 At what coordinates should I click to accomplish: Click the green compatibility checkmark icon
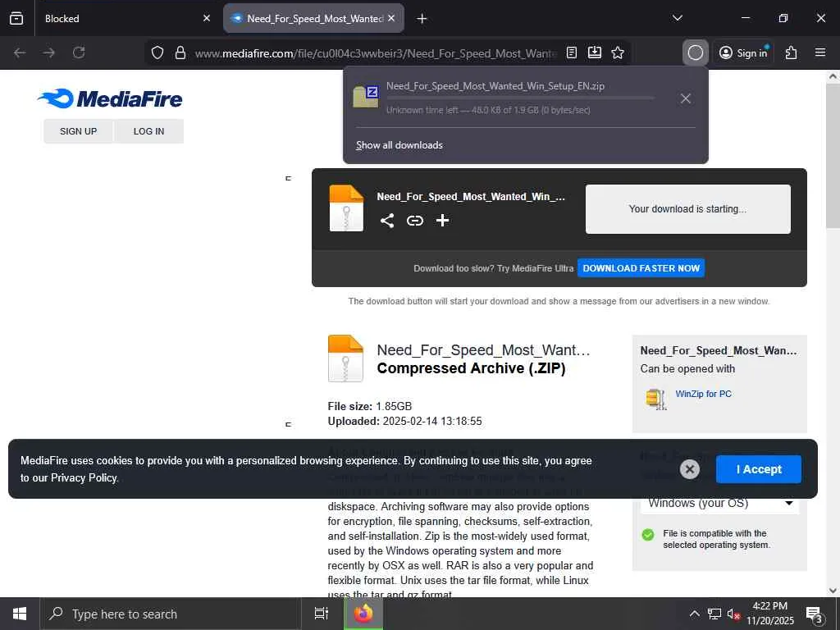coord(648,535)
